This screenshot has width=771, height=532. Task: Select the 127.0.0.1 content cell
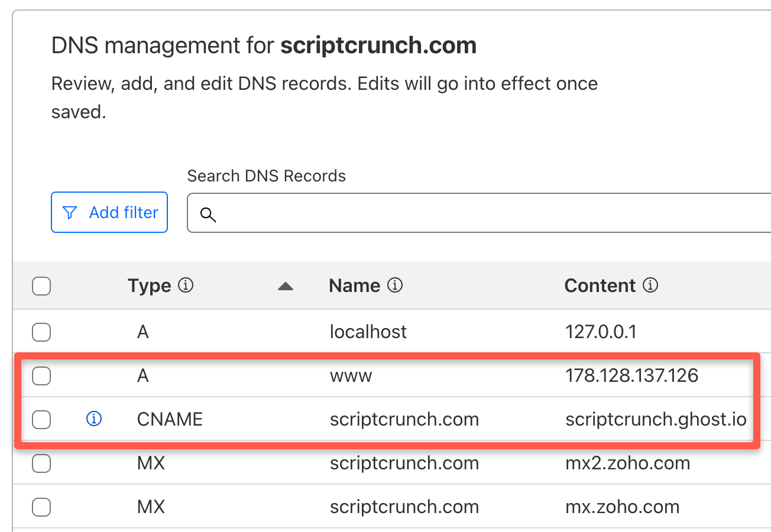point(601,332)
